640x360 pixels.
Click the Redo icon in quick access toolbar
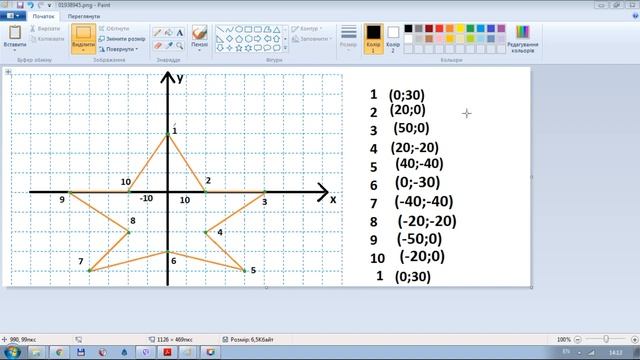tap(40, 5)
